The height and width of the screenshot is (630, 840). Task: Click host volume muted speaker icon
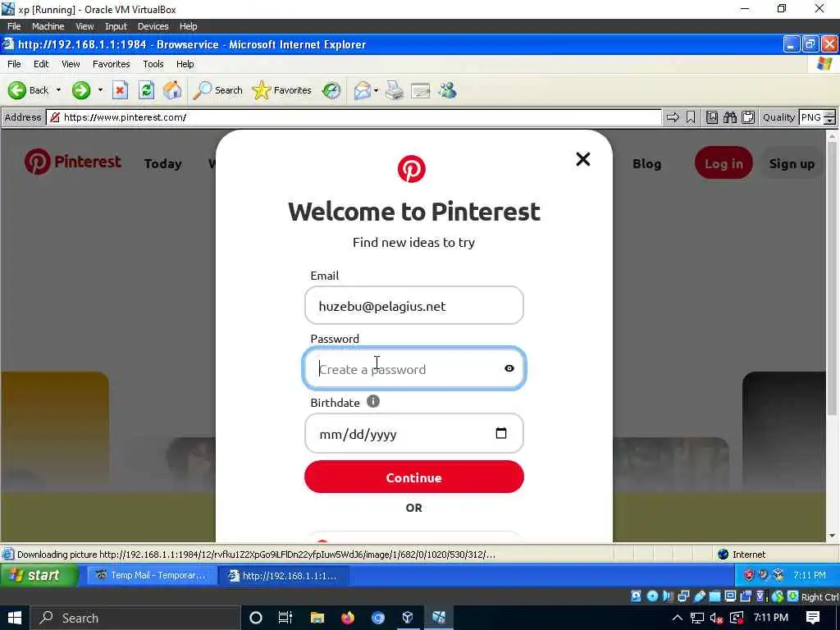point(716,618)
